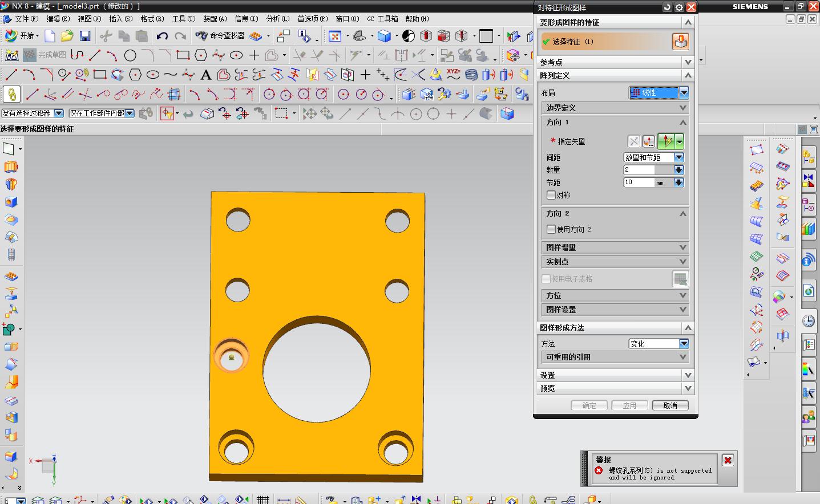The width and height of the screenshot is (820, 504).
Task: Click the Save floppy disk icon
Action: point(85,36)
